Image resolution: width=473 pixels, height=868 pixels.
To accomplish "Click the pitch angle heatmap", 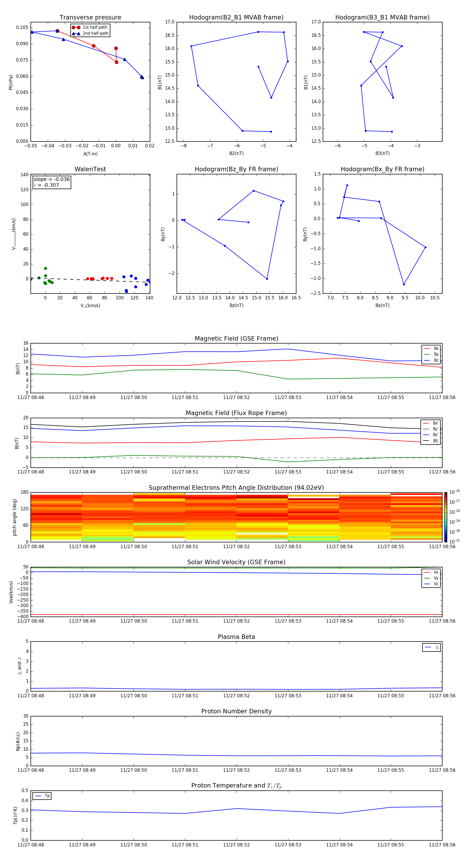I will pos(236,517).
